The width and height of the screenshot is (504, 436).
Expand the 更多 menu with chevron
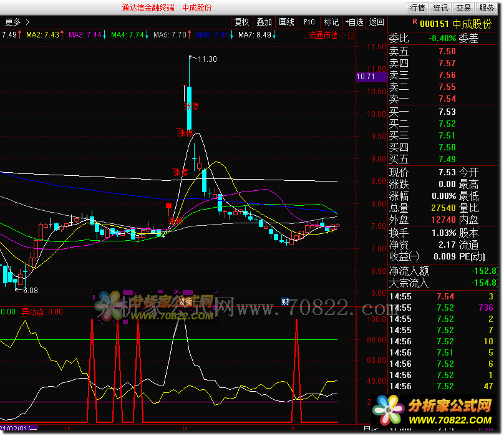point(17,22)
